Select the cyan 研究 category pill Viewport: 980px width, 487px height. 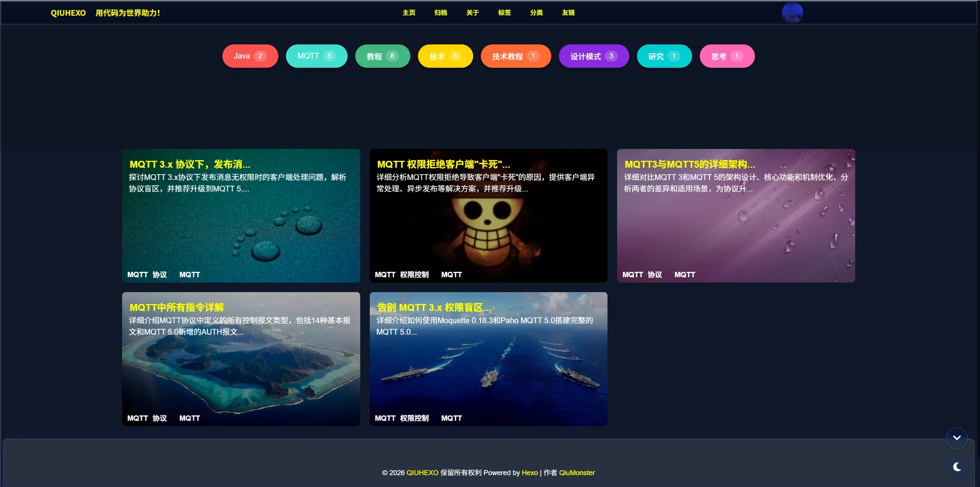point(664,56)
